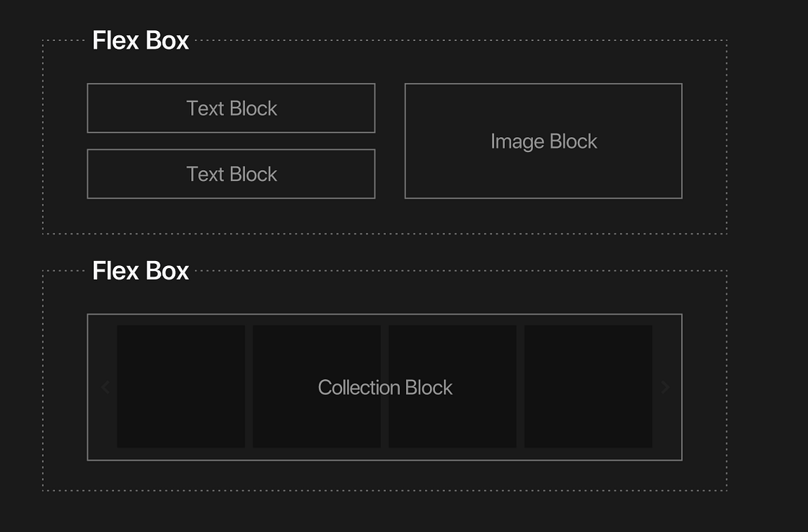Click the lower Flex Box title
This screenshot has height=532, width=808.
(141, 271)
